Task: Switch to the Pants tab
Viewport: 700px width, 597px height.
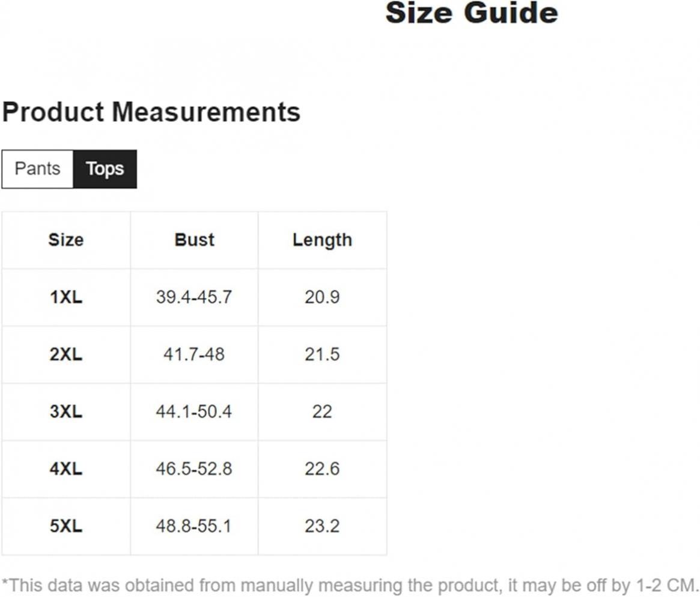Action: click(x=37, y=169)
